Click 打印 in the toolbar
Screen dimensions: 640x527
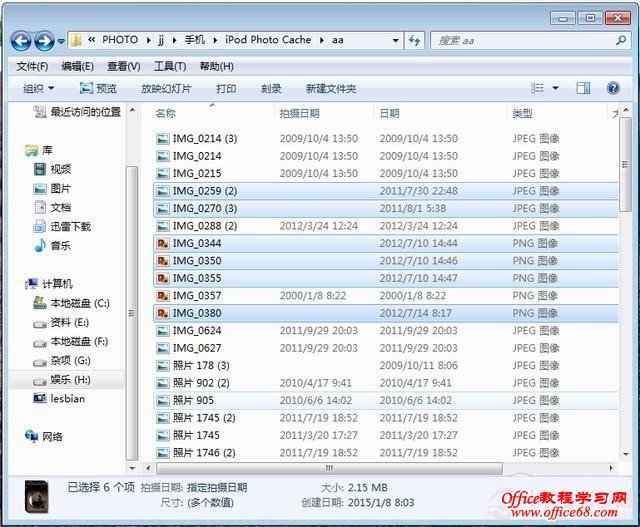[x=226, y=89]
